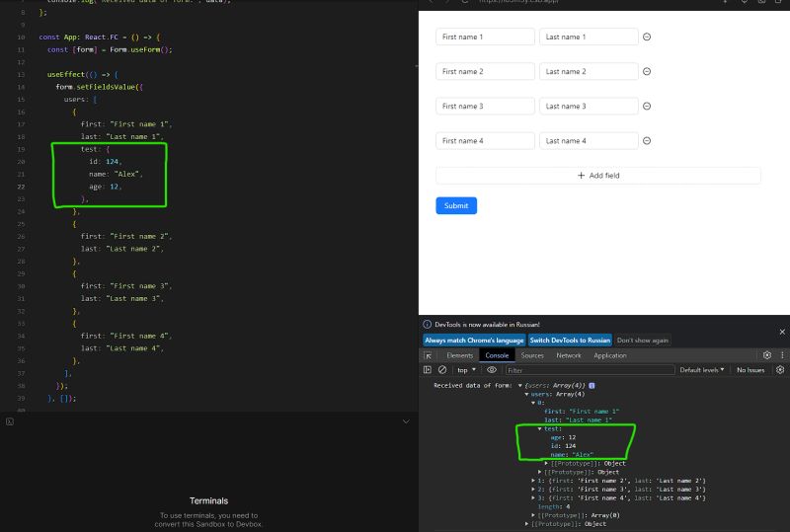
Task: Close the DevTools language notification
Action: pos(782,332)
